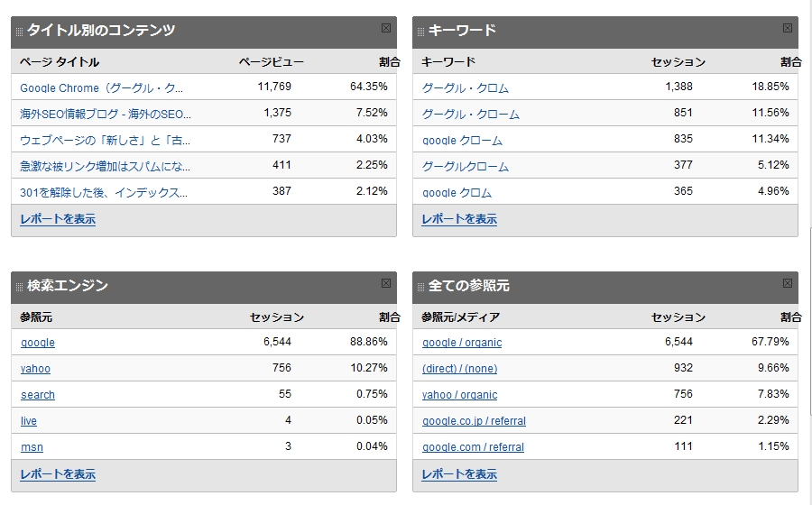This screenshot has width=812, height=505.
Task: Open the Google Chrome page title link
Action: click(x=101, y=88)
